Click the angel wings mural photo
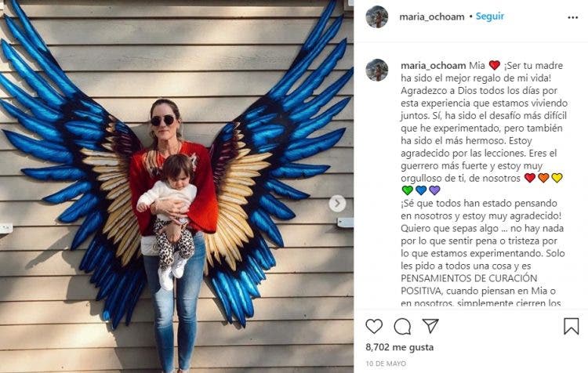 pyautogui.click(x=176, y=186)
